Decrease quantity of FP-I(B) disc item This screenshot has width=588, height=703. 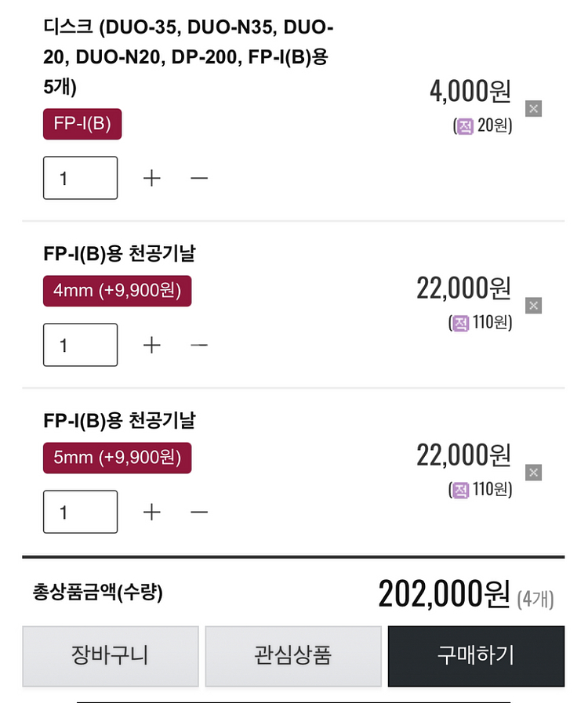pos(199,178)
